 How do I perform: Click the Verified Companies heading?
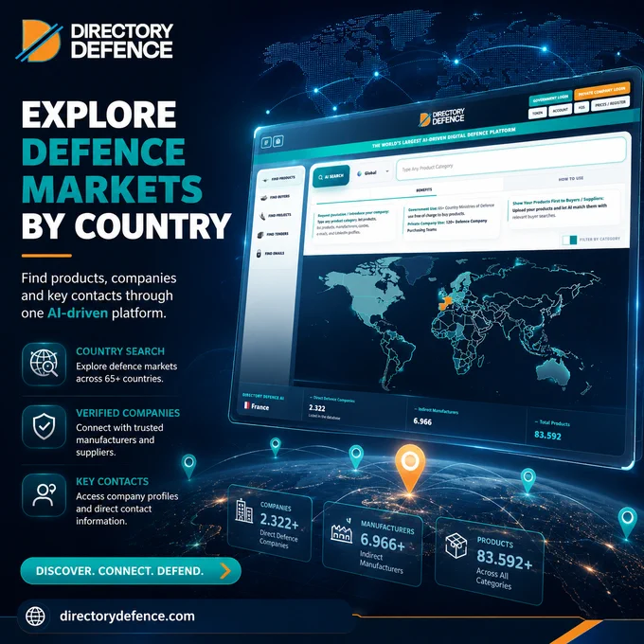(x=128, y=413)
